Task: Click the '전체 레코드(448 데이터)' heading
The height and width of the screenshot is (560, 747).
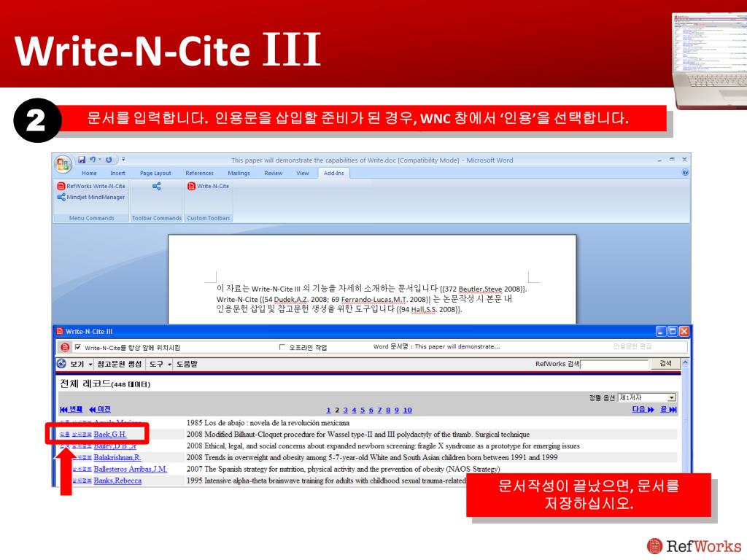Action: (105, 384)
